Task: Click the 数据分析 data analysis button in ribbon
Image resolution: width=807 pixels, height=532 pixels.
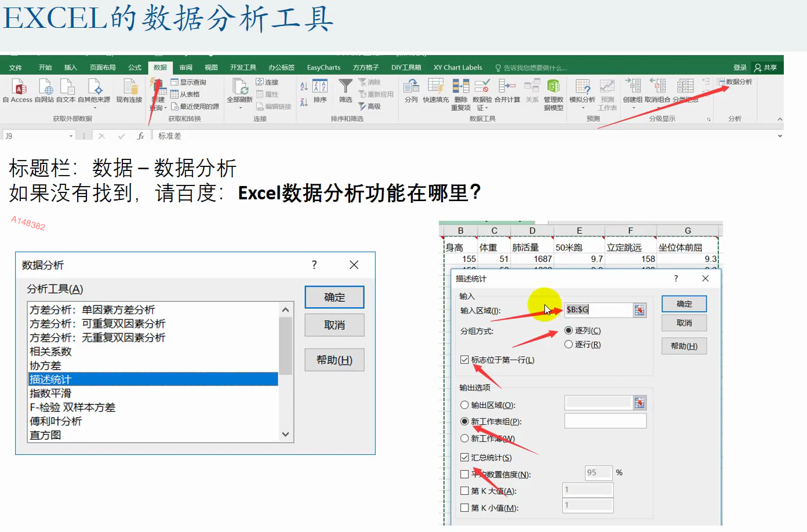Action: (735, 82)
